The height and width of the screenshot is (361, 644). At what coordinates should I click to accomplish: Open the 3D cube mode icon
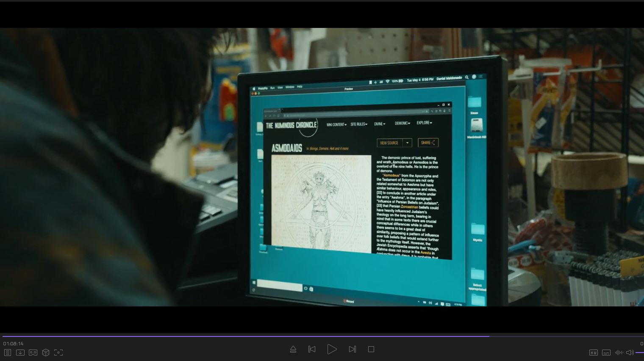pos(46,353)
